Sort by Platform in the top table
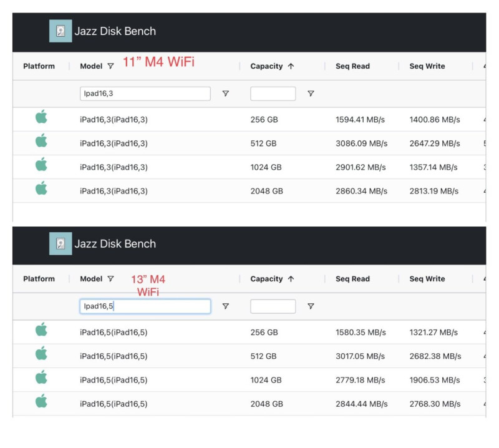 click(x=39, y=66)
